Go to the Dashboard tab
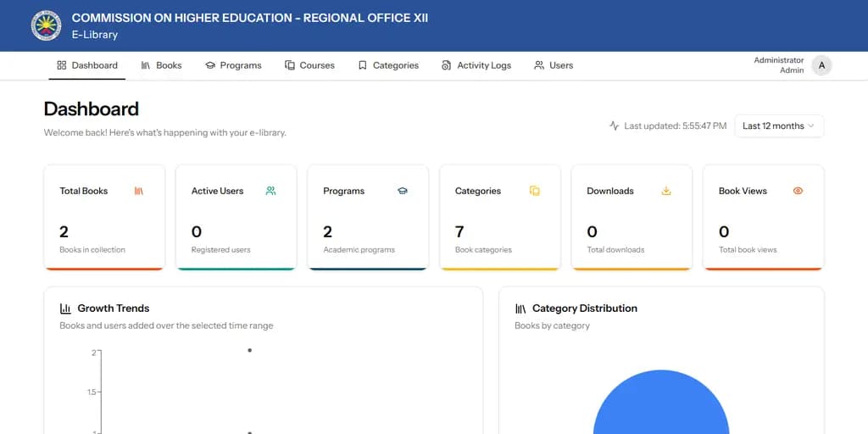Image resolution: width=868 pixels, height=434 pixels. pyautogui.click(x=87, y=65)
